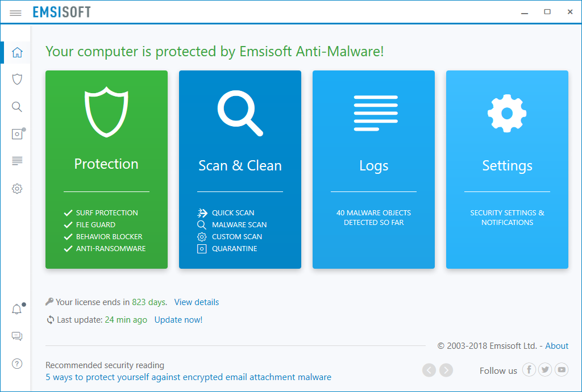Open the chat support sidebar icon
Screen dimensions: 582x392
[17, 336]
